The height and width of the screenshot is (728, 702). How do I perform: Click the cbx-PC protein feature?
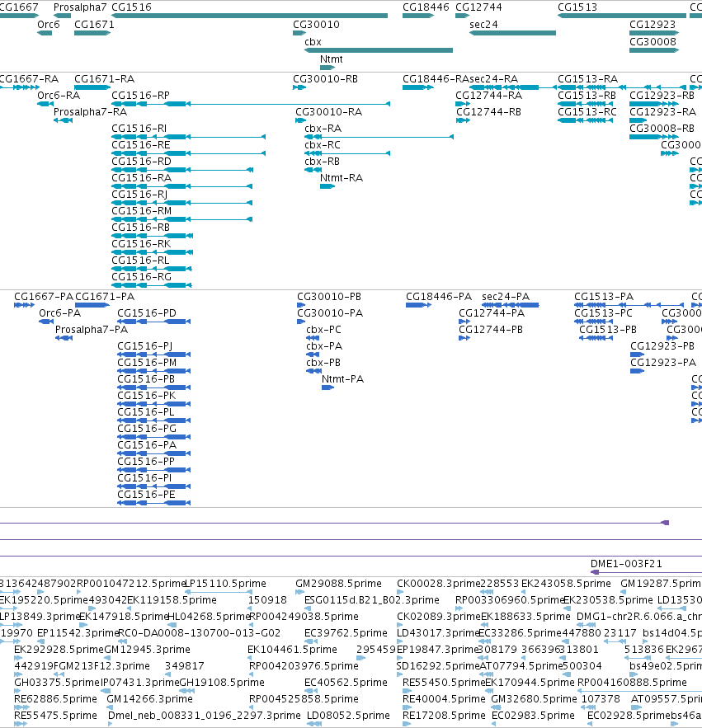tap(313, 338)
